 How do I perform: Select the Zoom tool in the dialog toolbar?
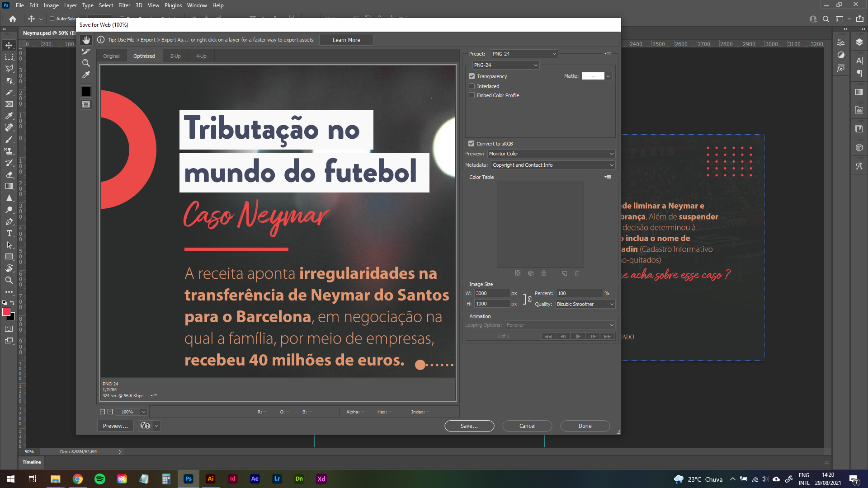click(x=86, y=63)
